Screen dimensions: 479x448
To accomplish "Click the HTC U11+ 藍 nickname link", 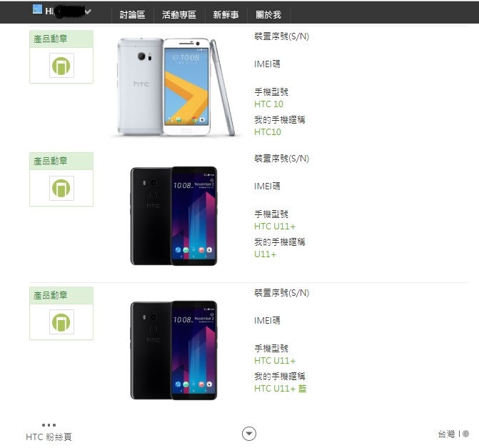I will click(x=280, y=389).
